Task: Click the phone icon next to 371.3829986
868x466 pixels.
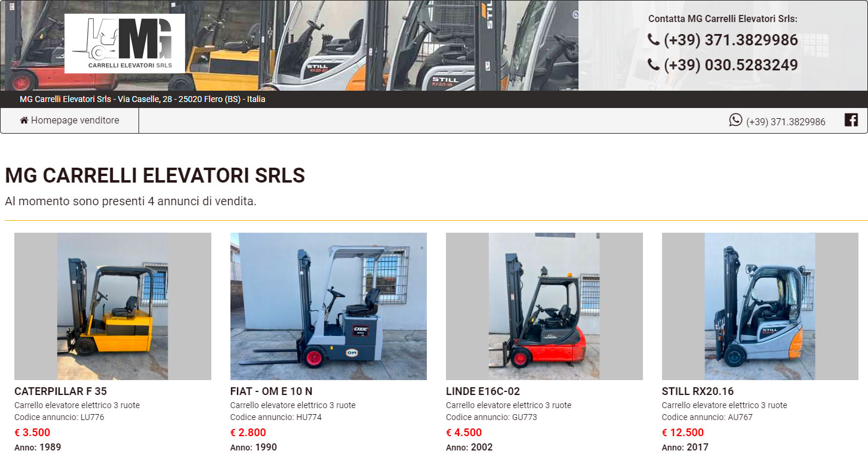Action: (654, 40)
